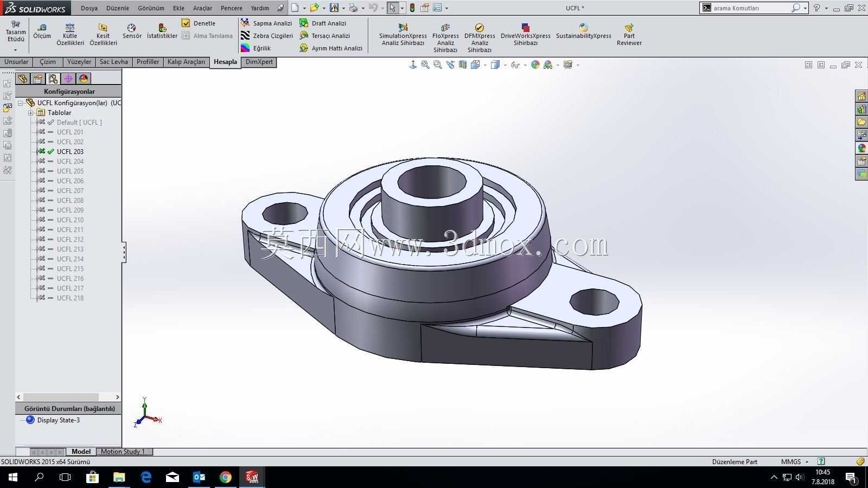
Task: Collapse UCFL Konfigürasyon(lar) root node
Action: (x=21, y=103)
